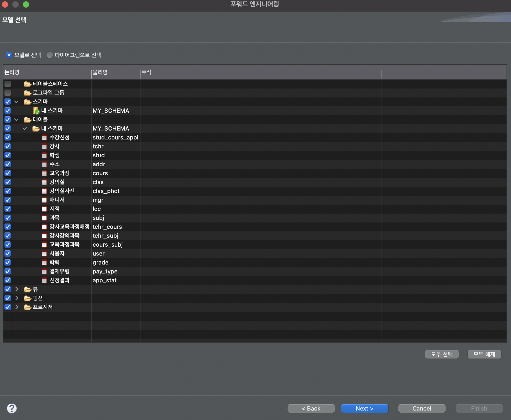
Task: Click the 모두 선택 button
Action: (x=442, y=354)
